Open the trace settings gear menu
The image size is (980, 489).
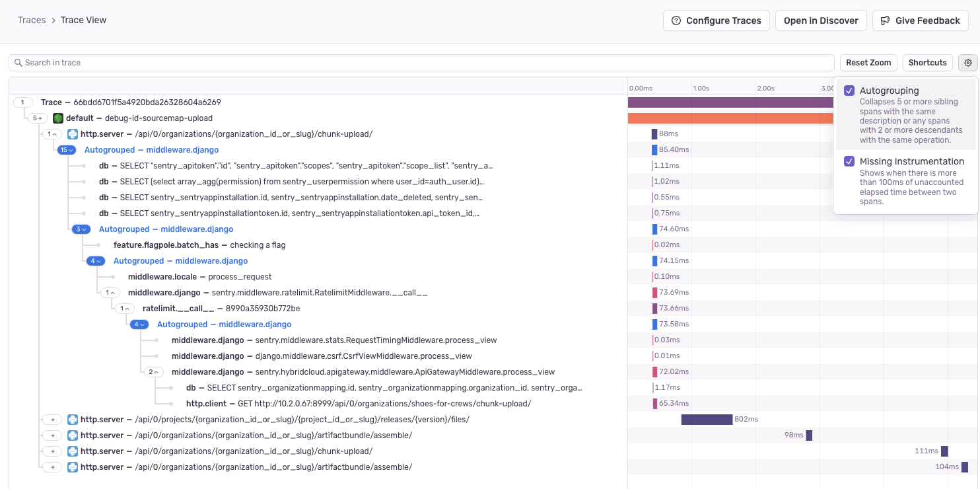[x=968, y=63]
